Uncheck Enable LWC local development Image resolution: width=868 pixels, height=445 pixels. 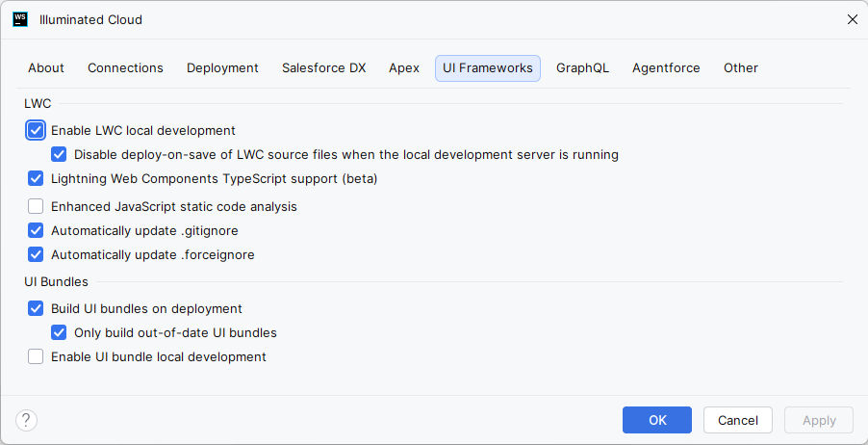pos(36,130)
